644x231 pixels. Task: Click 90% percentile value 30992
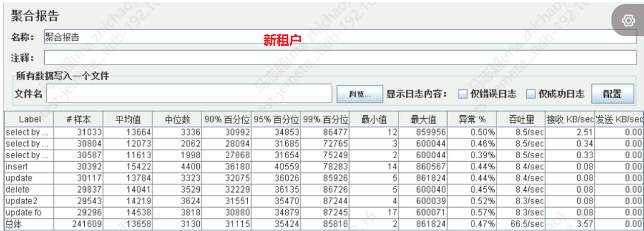(238, 132)
